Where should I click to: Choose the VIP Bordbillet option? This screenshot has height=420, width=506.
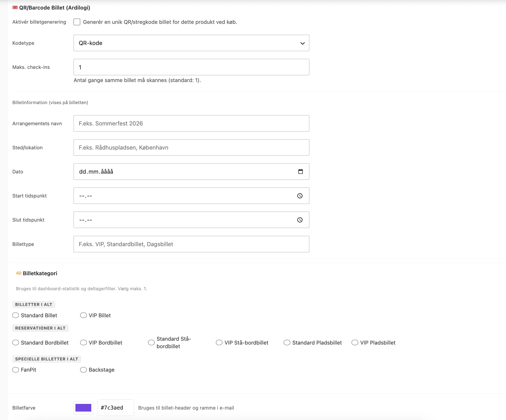coord(83,342)
